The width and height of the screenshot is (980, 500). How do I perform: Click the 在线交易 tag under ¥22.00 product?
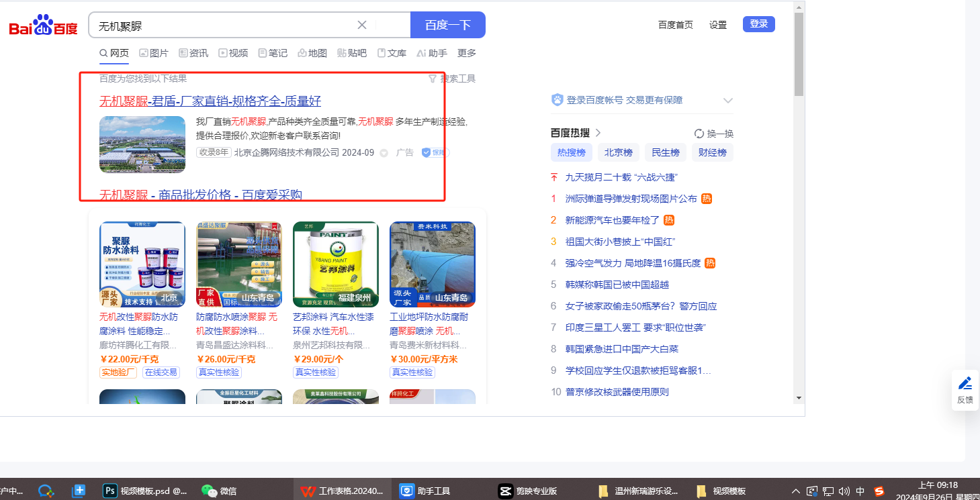click(x=161, y=372)
